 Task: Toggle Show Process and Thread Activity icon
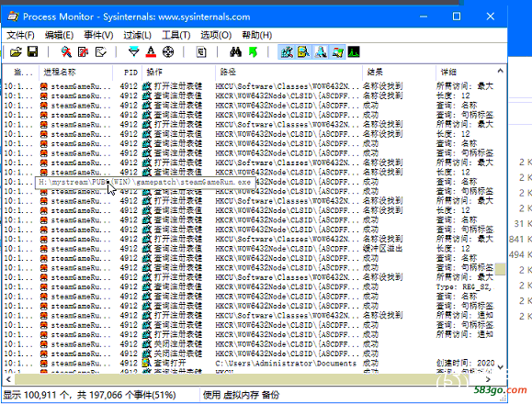point(337,51)
